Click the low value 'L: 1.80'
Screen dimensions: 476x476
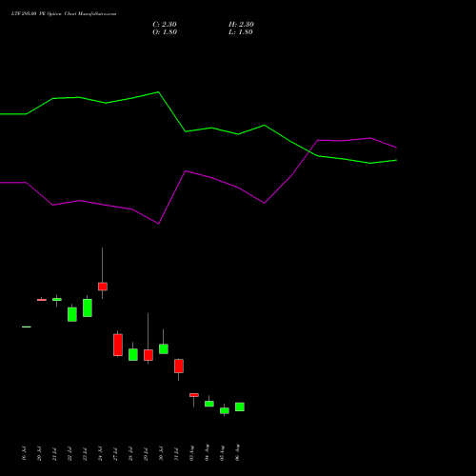241,32
